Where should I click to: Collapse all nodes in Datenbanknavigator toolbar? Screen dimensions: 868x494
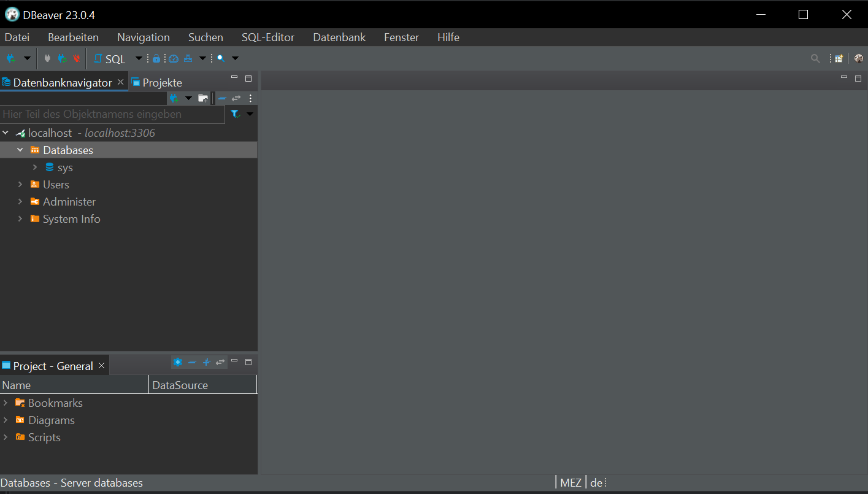222,98
